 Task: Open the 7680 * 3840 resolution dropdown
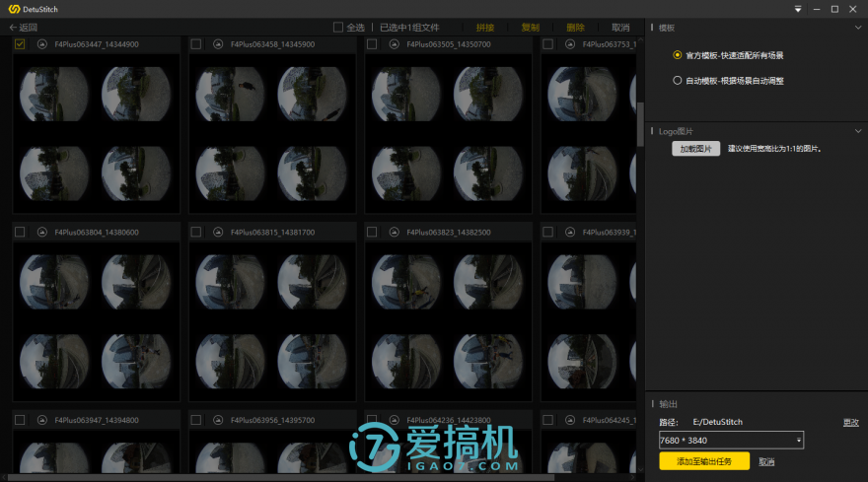pyautogui.click(x=731, y=441)
